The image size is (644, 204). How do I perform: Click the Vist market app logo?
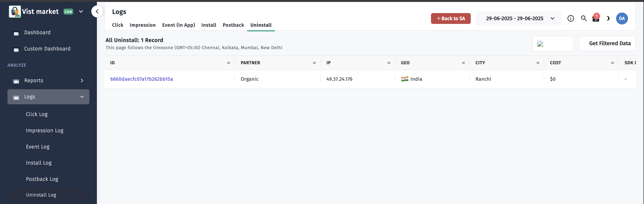(15, 12)
